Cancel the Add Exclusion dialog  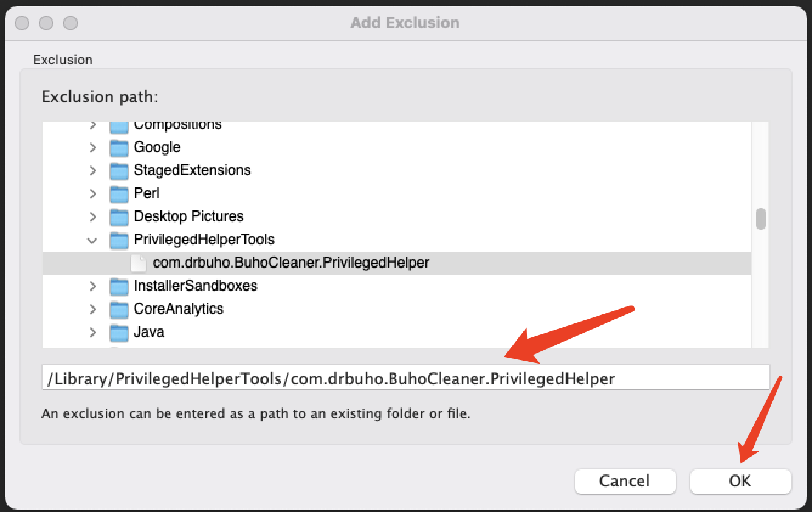[625, 481]
